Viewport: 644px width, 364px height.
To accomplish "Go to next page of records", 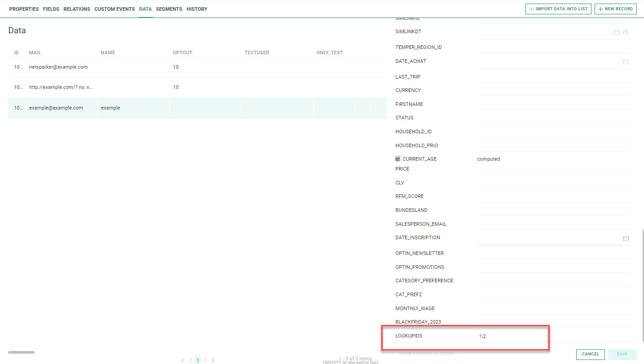I will 205,360.
